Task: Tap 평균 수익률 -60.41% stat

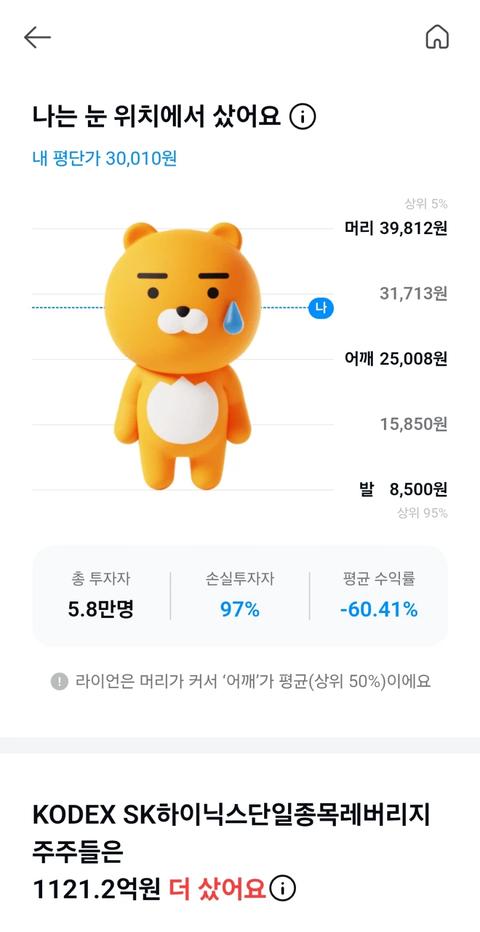Action: (x=378, y=595)
